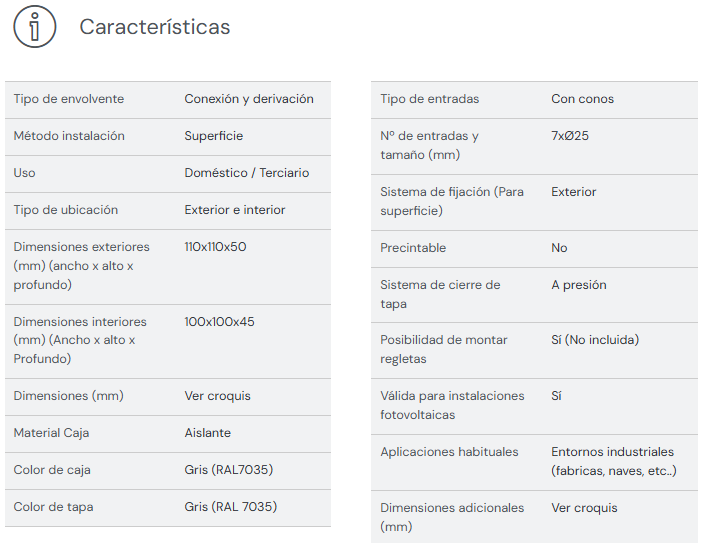Select the 110x110x50 exterior dimensions value
704x543 pixels.
pyautogui.click(x=215, y=247)
